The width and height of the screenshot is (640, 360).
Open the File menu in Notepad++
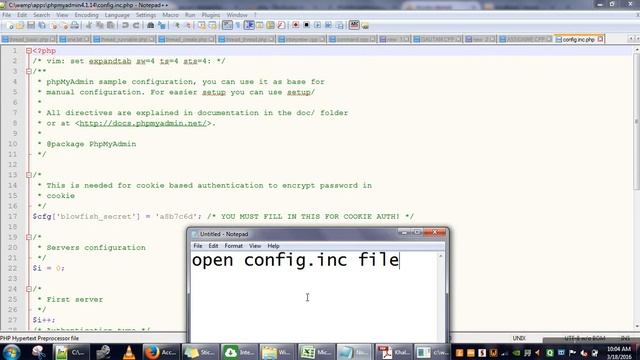pos(7,15)
